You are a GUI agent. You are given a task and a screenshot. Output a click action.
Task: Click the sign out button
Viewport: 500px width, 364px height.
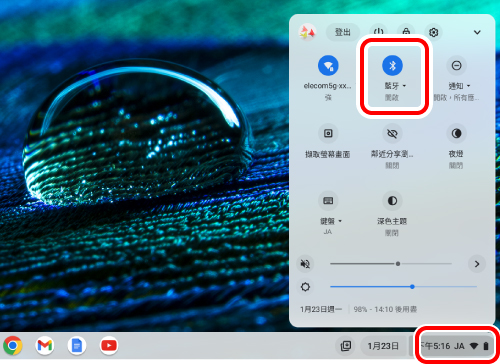(343, 32)
